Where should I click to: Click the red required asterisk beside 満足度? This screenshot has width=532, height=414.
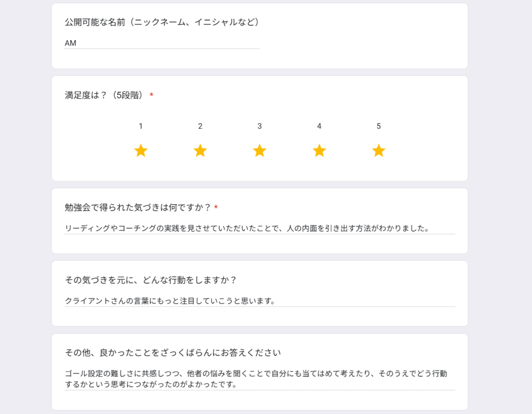click(x=151, y=95)
